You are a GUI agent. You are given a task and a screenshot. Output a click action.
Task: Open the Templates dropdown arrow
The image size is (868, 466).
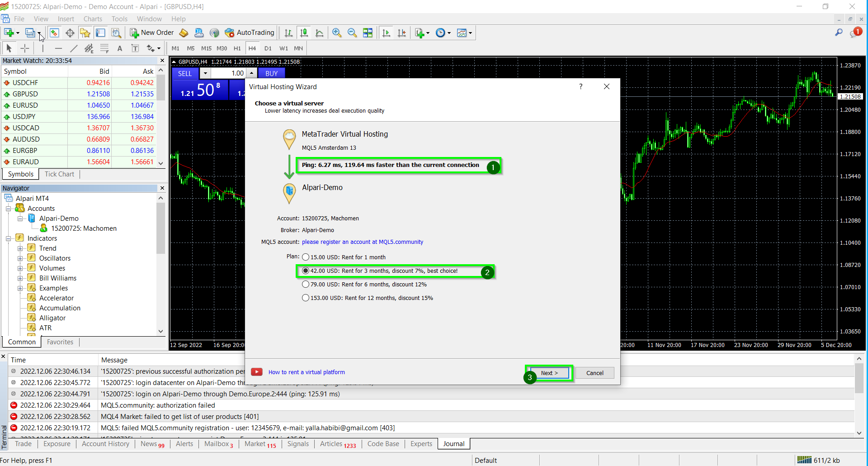471,33
